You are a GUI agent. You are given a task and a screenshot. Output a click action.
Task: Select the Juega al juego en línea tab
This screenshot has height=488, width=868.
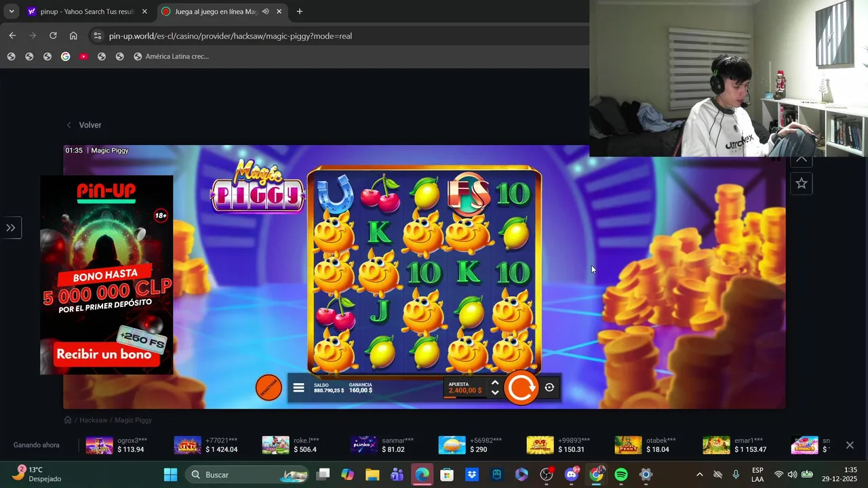coord(216,12)
